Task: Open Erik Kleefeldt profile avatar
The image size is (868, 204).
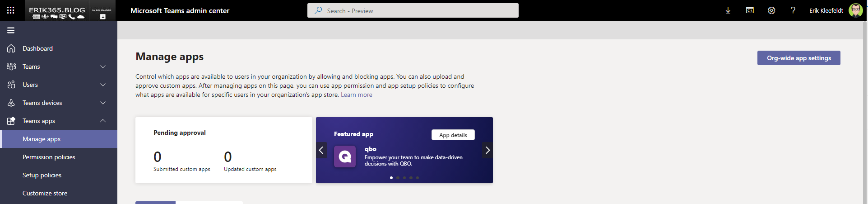Action: [855, 10]
